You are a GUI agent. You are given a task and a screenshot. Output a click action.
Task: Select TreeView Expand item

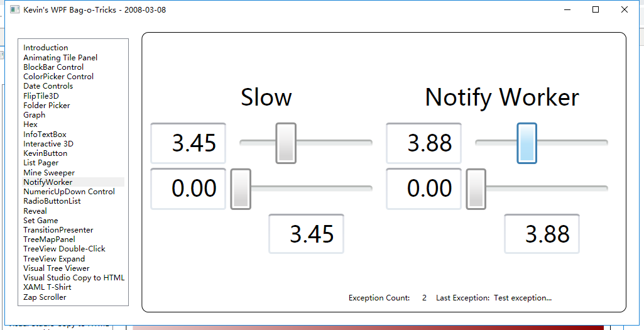click(x=54, y=259)
